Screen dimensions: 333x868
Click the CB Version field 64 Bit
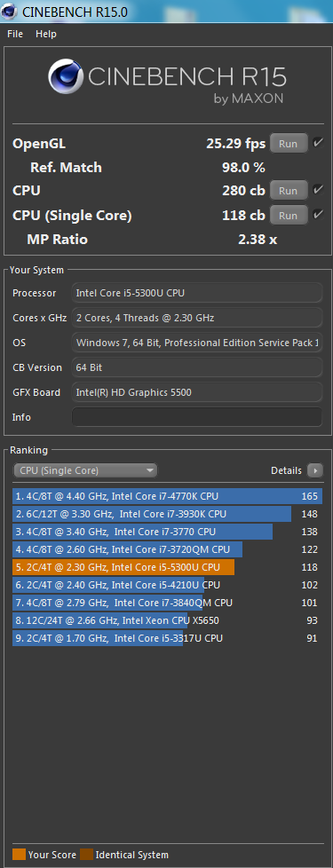(197, 367)
